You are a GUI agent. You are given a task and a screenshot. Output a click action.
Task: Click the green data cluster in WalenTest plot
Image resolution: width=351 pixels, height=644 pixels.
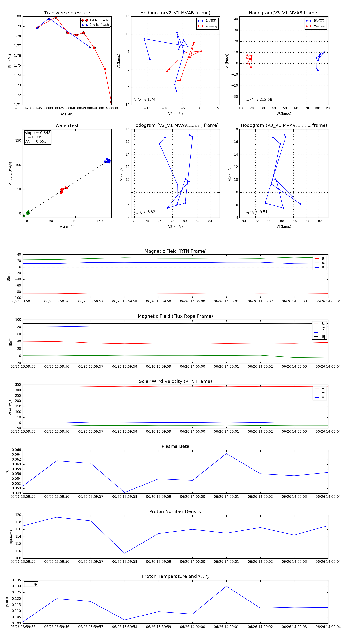coord(28,213)
